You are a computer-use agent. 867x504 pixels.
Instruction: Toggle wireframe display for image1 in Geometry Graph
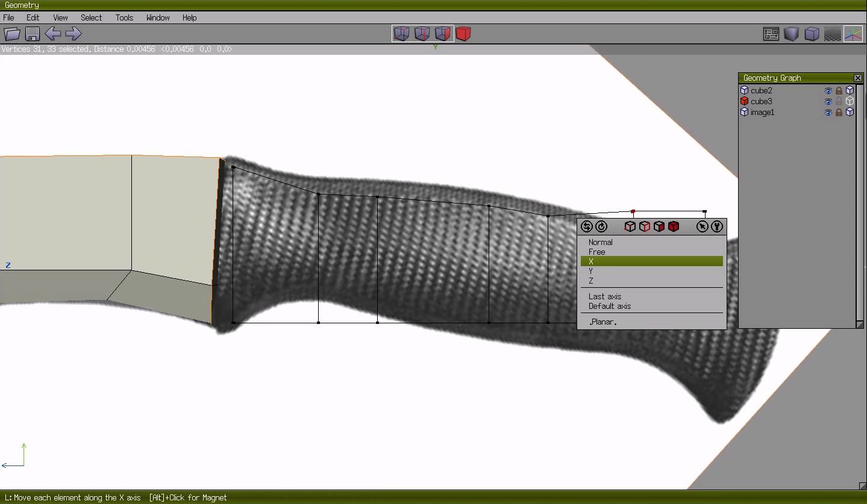850,113
